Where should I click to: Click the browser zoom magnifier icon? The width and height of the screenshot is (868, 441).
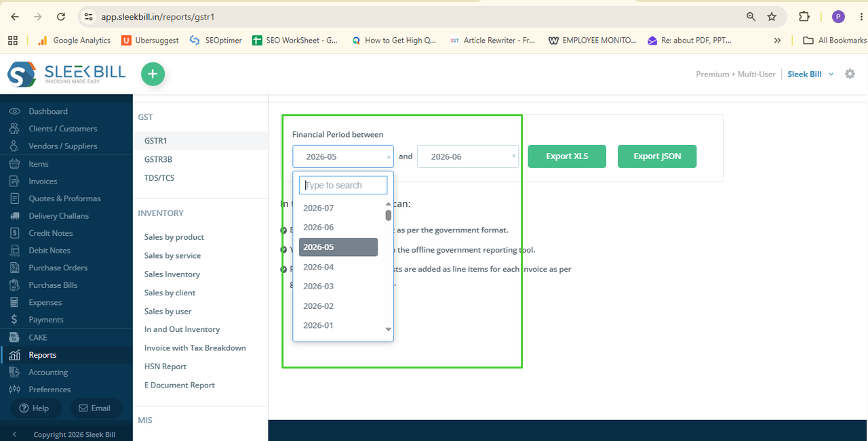coord(751,16)
